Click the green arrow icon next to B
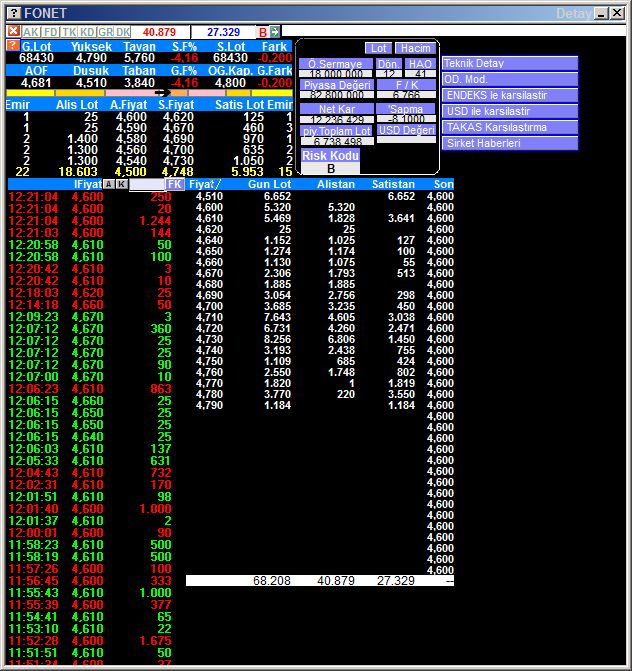This screenshot has height=671, width=632. pyautogui.click(x=275, y=32)
